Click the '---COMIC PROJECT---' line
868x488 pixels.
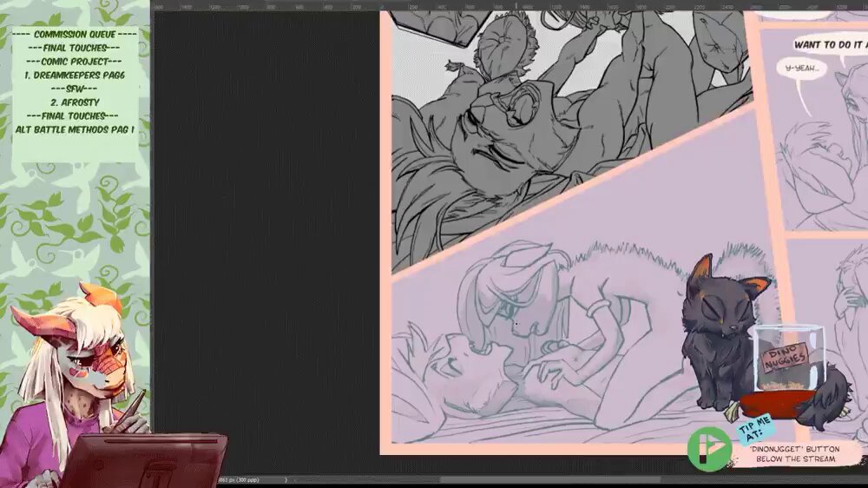point(75,62)
